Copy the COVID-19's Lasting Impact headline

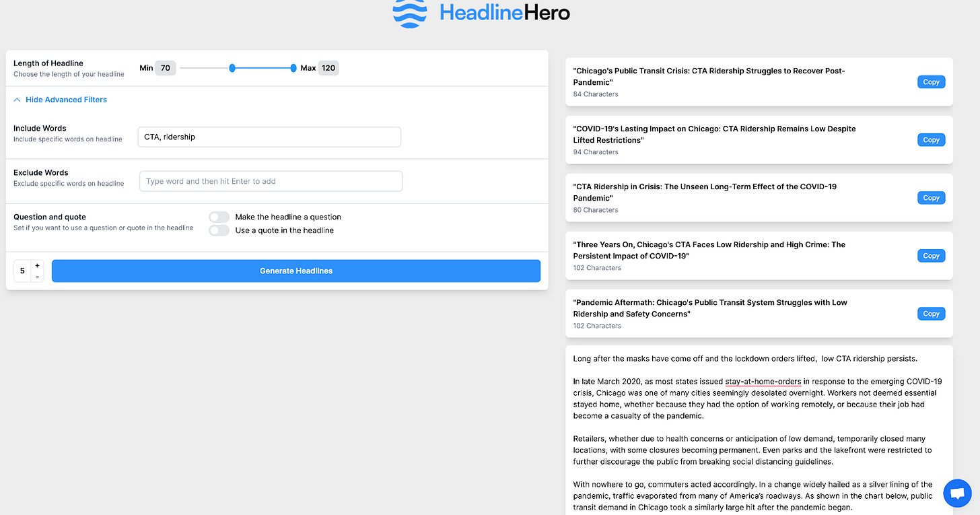pos(931,140)
